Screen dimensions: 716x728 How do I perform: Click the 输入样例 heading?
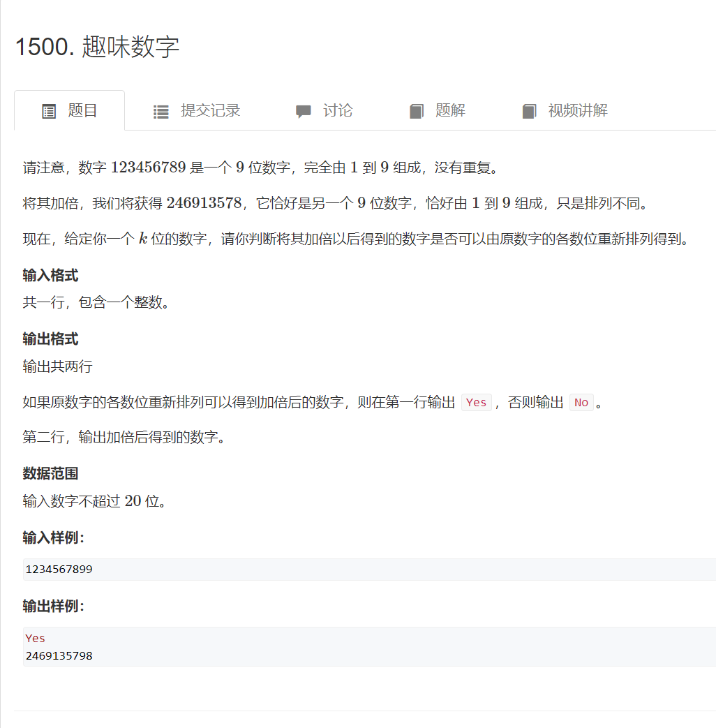[x=54, y=537]
